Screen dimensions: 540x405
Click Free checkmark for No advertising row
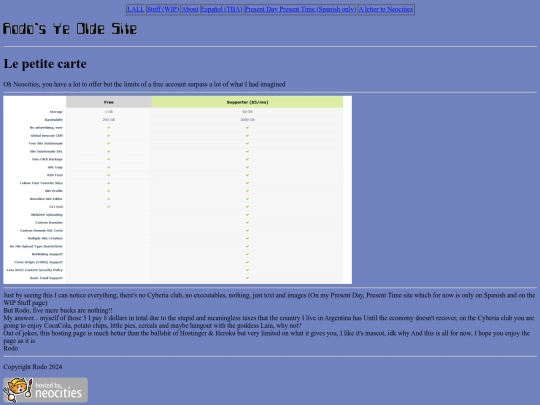[x=108, y=127]
